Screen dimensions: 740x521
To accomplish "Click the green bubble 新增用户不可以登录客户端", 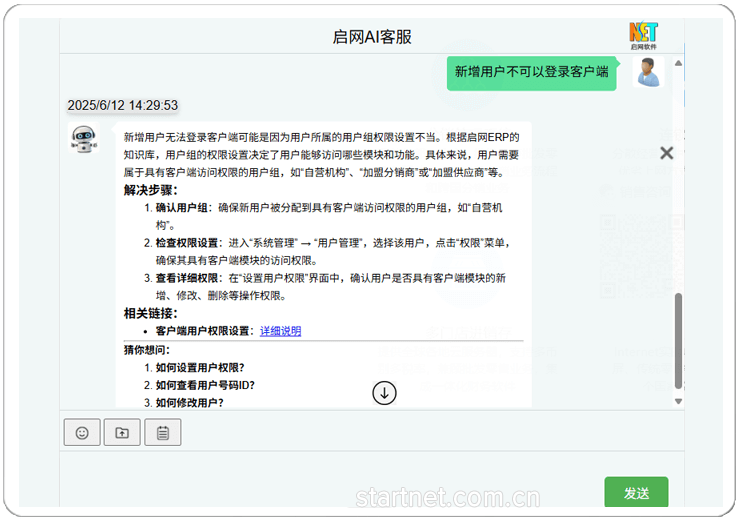I will point(531,72).
